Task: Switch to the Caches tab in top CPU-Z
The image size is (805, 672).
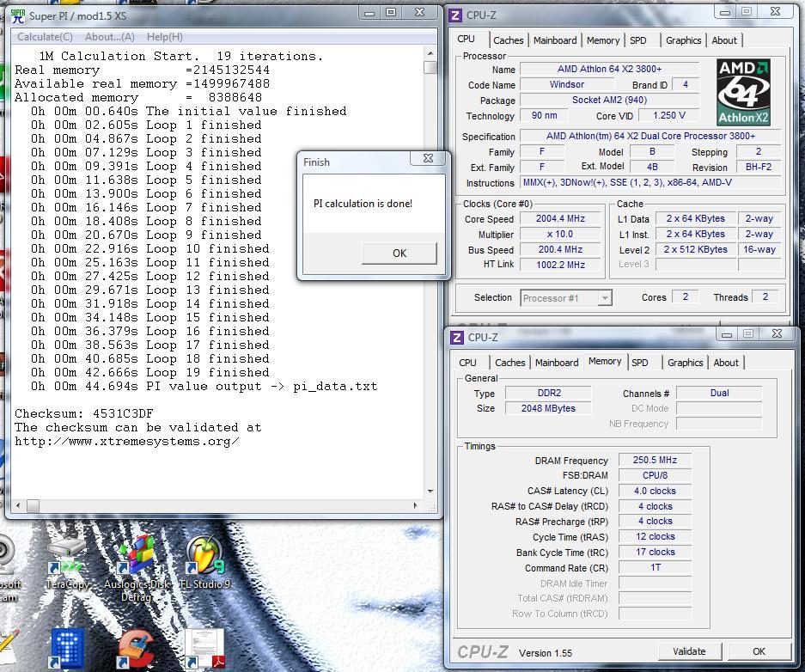Action: (509, 40)
